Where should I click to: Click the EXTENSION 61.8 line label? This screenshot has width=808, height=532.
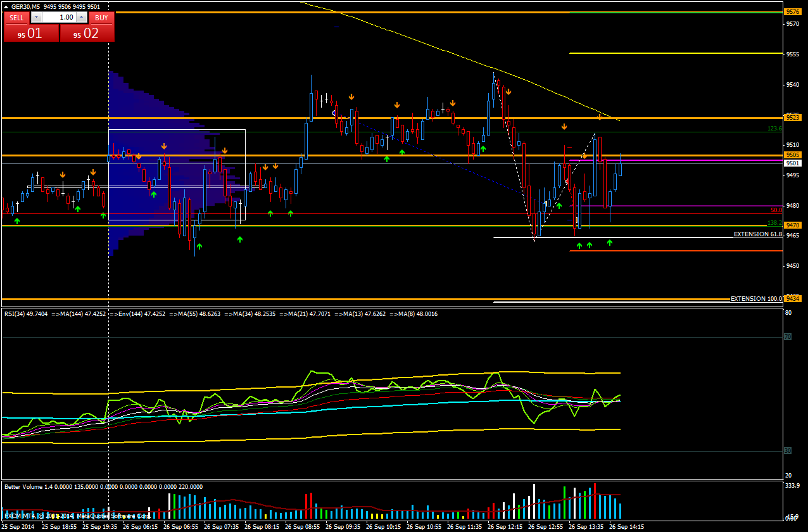pos(757,234)
